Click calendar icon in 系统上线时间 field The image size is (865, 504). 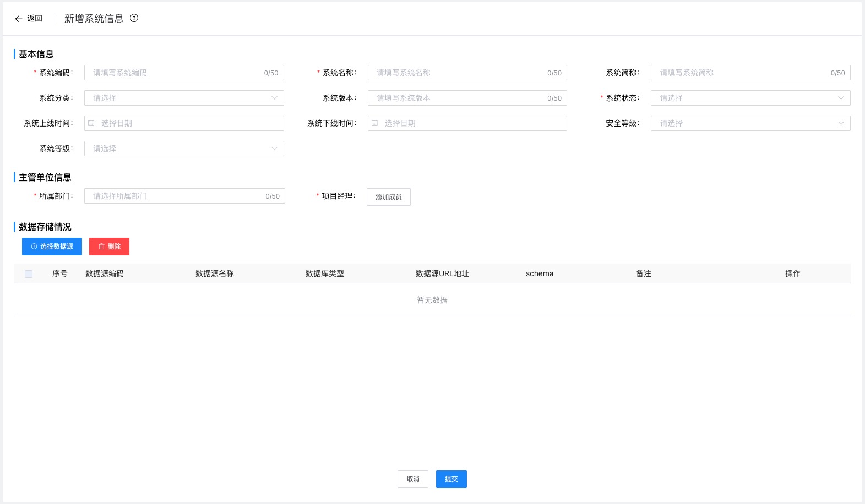click(91, 123)
